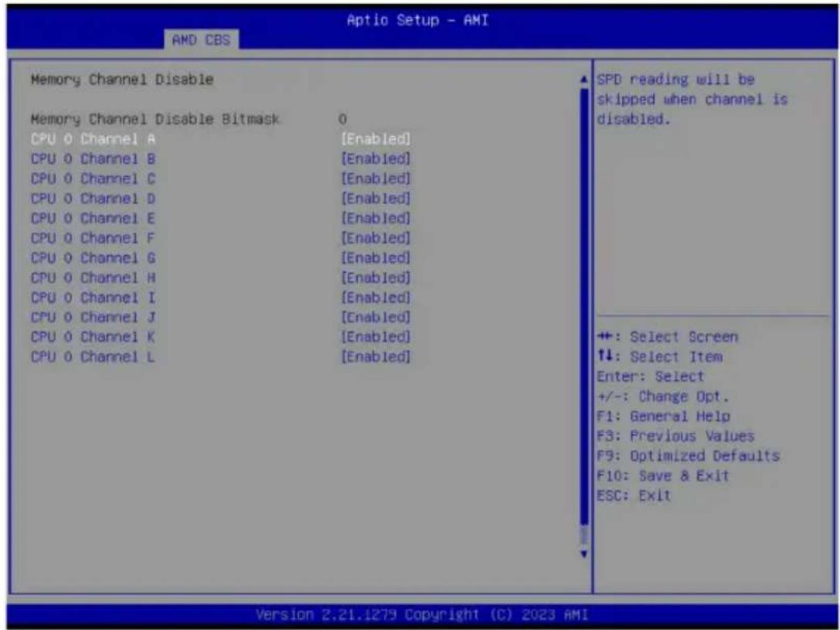840x630 pixels.
Task: Click the Memory Channel Disable Bitmask value 0
Action: click(343, 119)
